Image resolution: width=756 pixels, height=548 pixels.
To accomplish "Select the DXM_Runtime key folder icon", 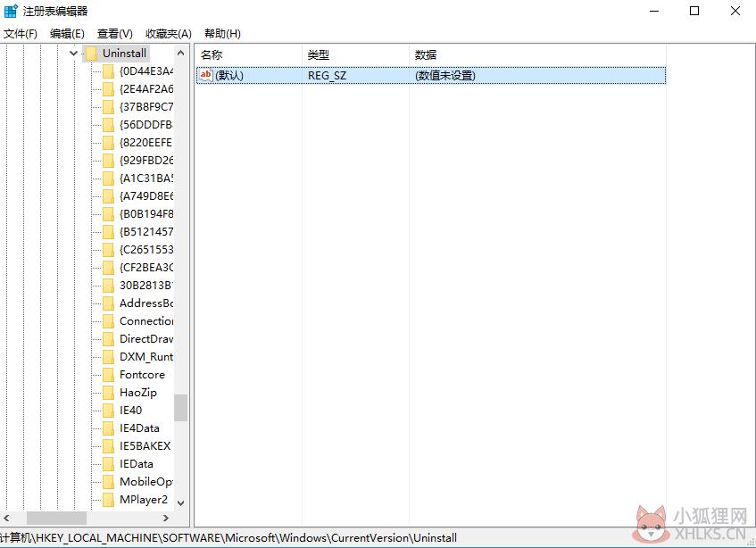I will click(109, 357).
